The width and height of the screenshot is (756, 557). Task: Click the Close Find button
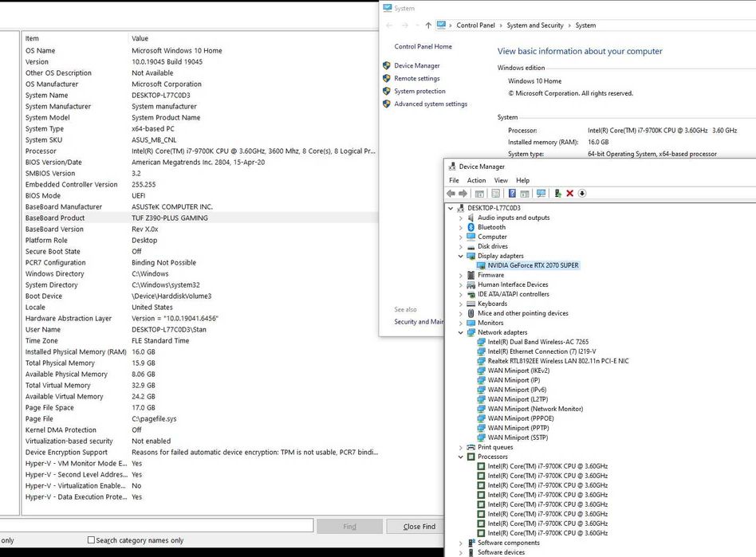click(419, 527)
